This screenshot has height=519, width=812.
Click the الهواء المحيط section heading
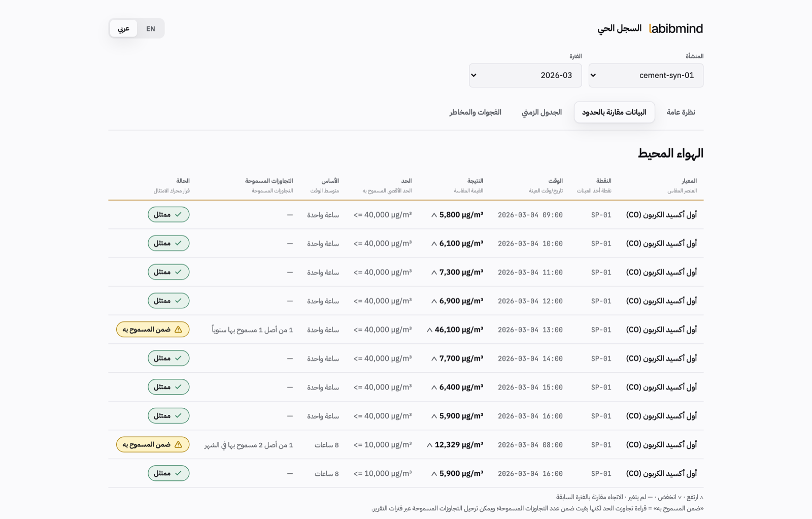[x=670, y=153]
